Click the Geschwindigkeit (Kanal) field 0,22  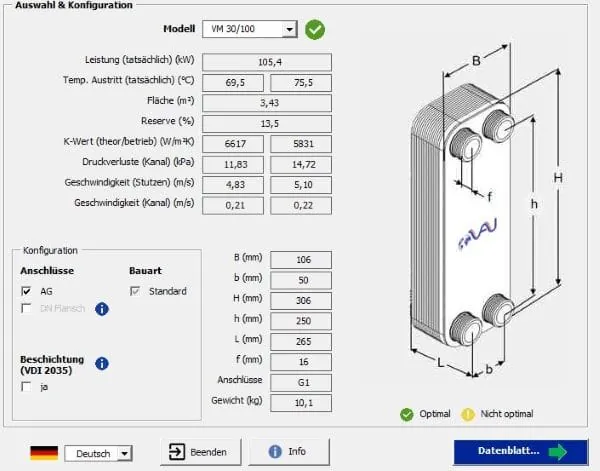[x=301, y=205]
